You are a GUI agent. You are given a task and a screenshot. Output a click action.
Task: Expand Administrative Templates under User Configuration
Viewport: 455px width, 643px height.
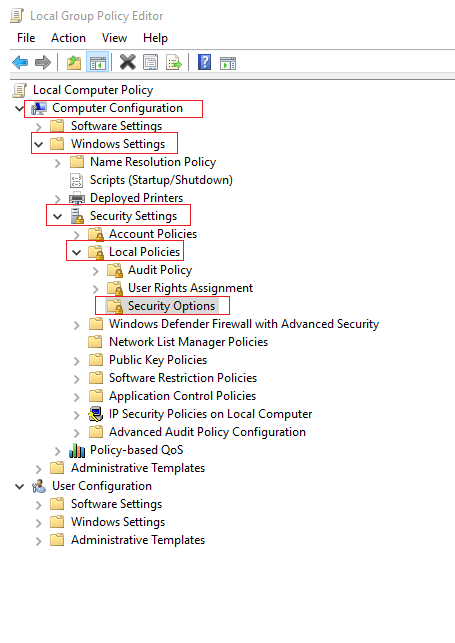click(39, 541)
